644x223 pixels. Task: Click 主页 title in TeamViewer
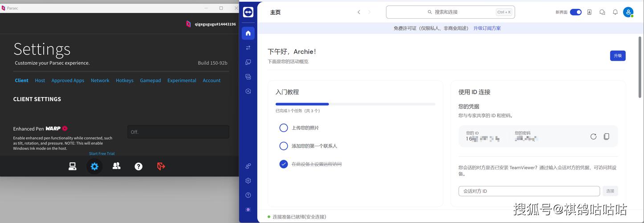275,12
